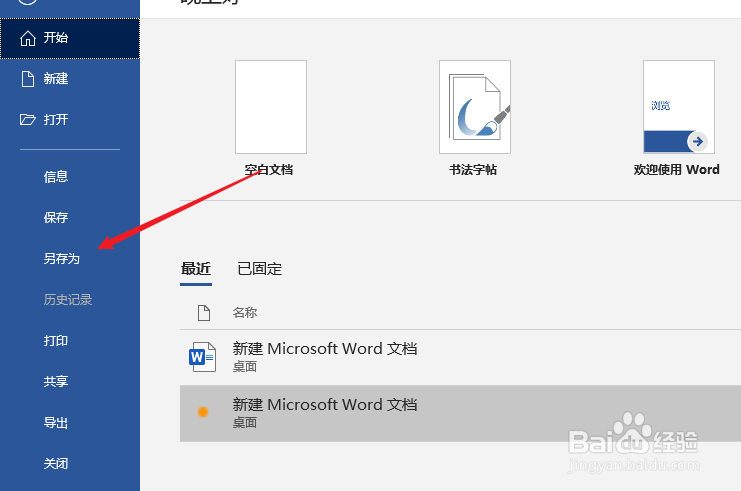
Task: Create a 空白文档 blank document
Action: click(271, 107)
